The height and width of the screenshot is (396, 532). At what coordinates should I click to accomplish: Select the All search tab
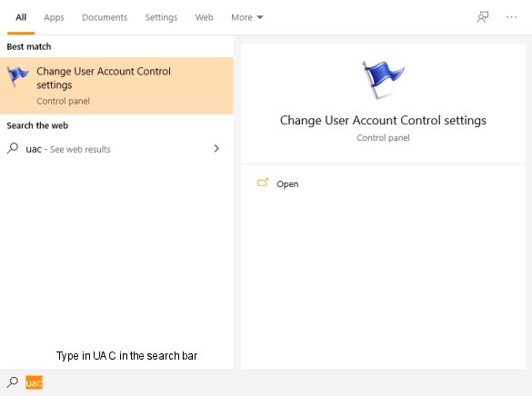(x=21, y=17)
